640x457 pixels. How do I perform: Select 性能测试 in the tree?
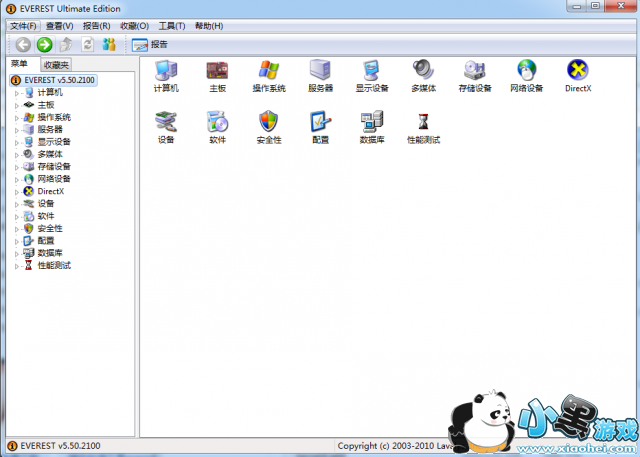pyautogui.click(x=54, y=265)
